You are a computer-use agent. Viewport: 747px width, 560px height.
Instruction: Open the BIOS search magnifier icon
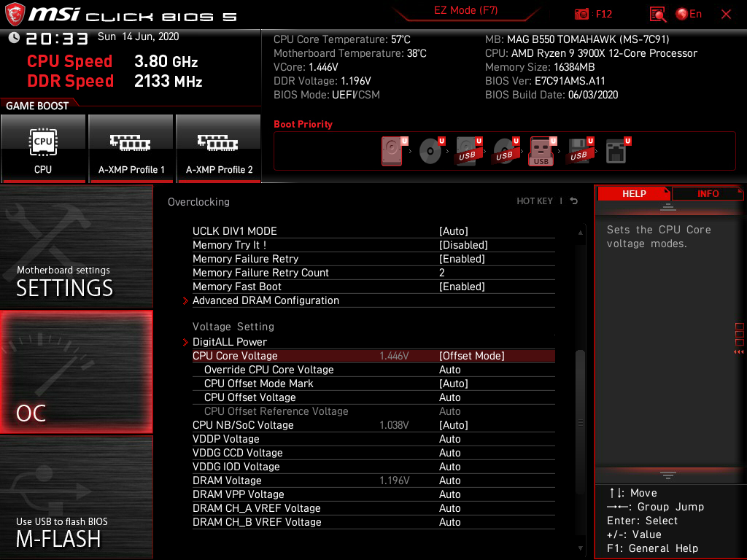[657, 15]
